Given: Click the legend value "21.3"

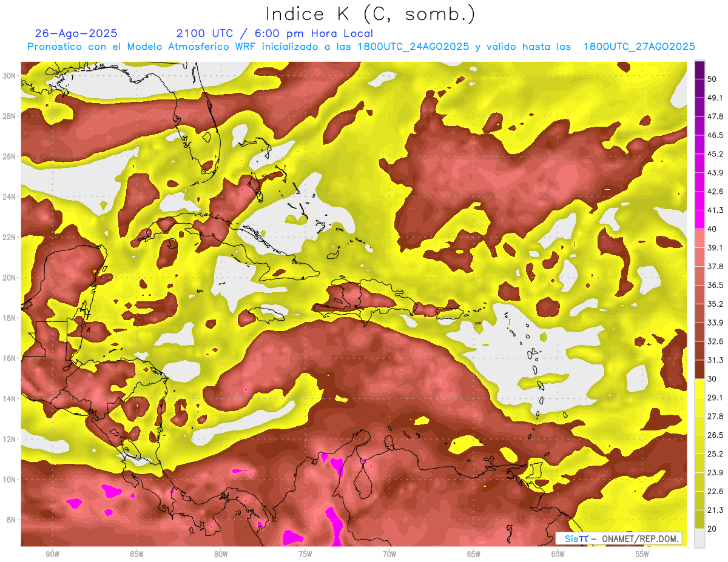Looking at the screenshot, I should tap(715, 510).
